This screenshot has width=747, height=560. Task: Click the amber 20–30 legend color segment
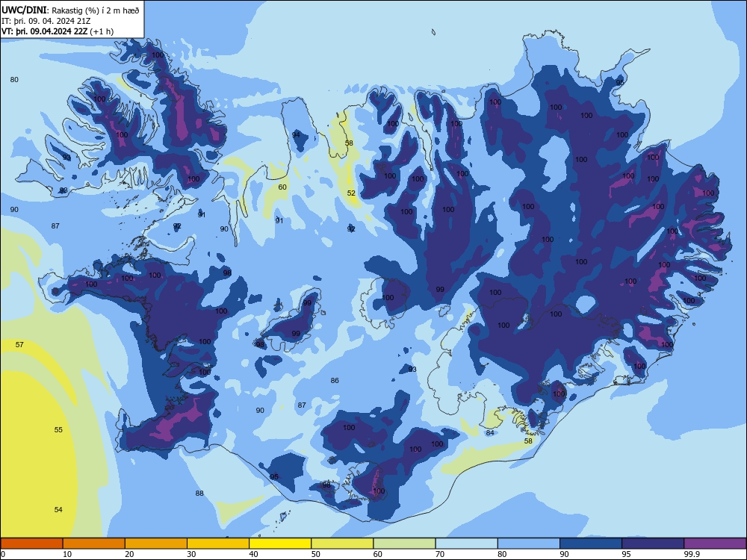(156, 544)
